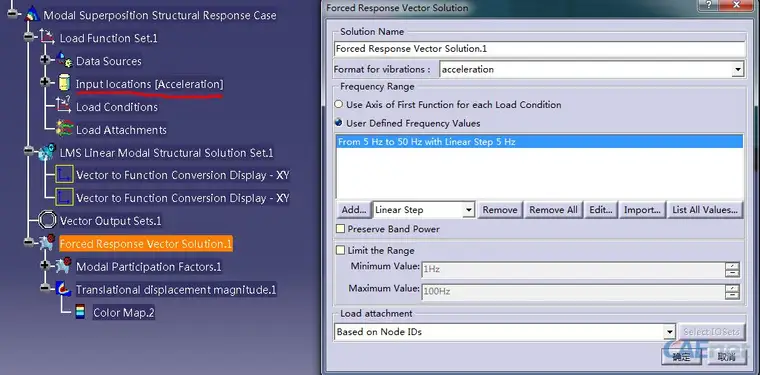This screenshot has width=760, height=375.
Task: Select Use Axis of First Function option
Action: (339, 105)
